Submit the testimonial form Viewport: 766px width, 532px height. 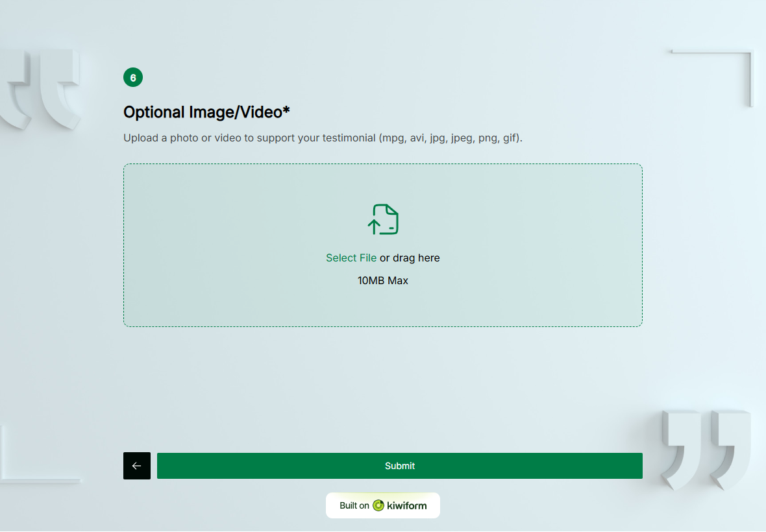(x=400, y=466)
